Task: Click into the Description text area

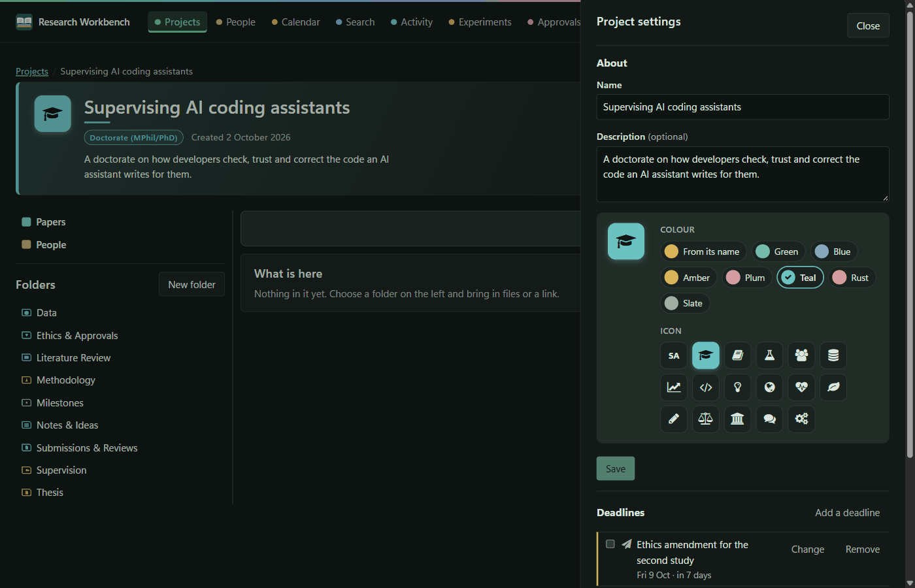Action: click(742, 174)
